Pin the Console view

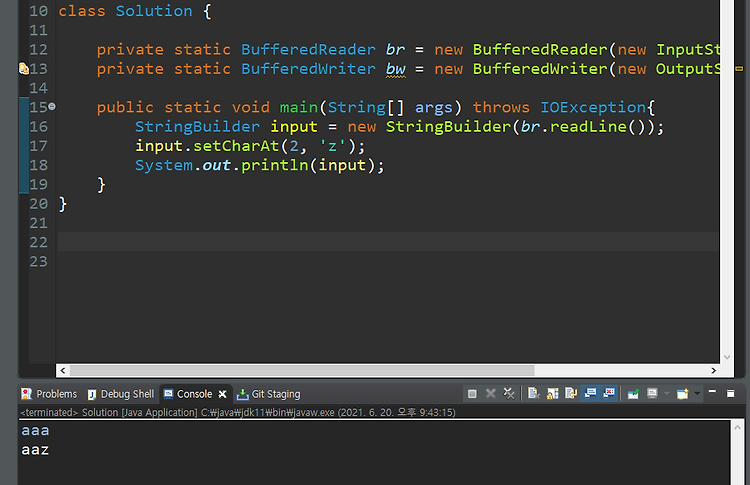(633, 394)
